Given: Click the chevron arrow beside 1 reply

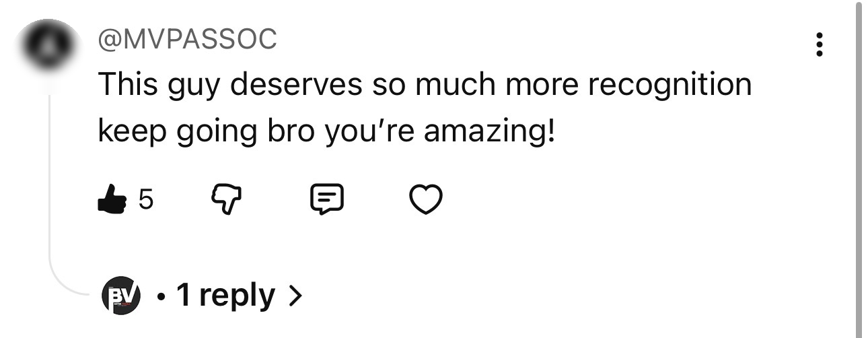Looking at the screenshot, I should click(x=294, y=296).
